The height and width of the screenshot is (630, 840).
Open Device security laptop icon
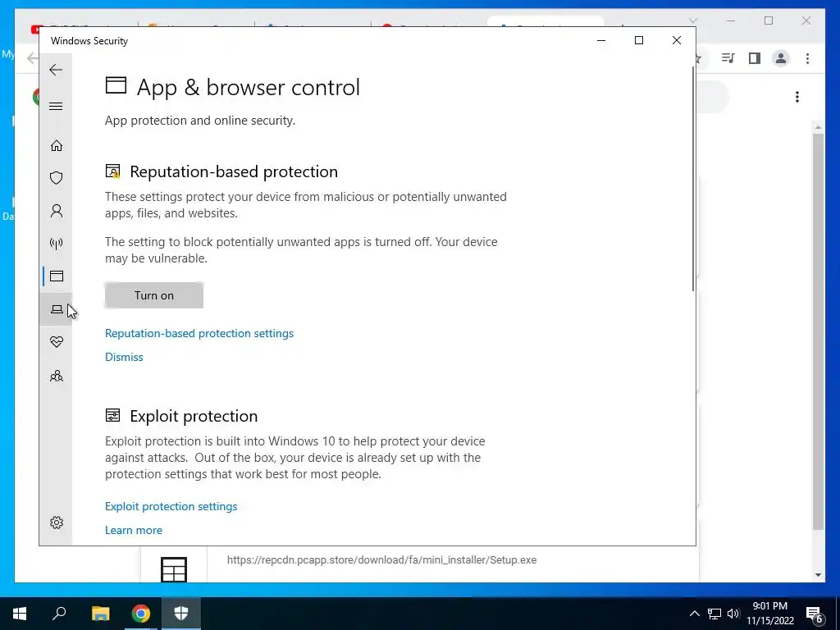57,309
